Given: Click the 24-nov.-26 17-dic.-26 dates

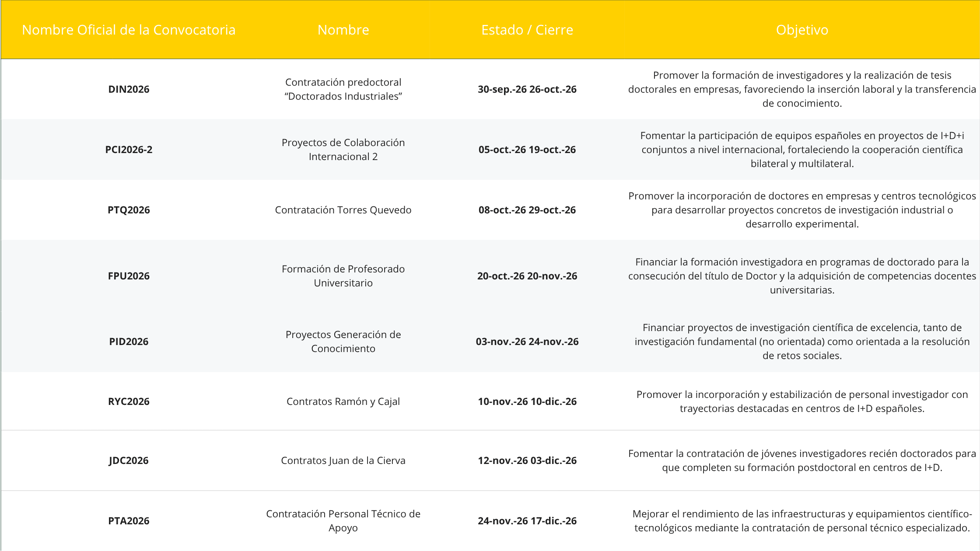Looking at the screenshot, I should pos(527,521).
